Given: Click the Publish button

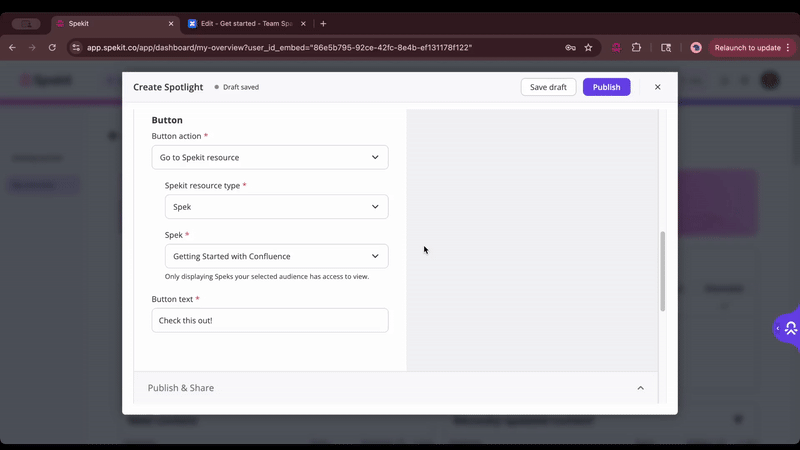Looking at the screenshot, I should point(606,87).
